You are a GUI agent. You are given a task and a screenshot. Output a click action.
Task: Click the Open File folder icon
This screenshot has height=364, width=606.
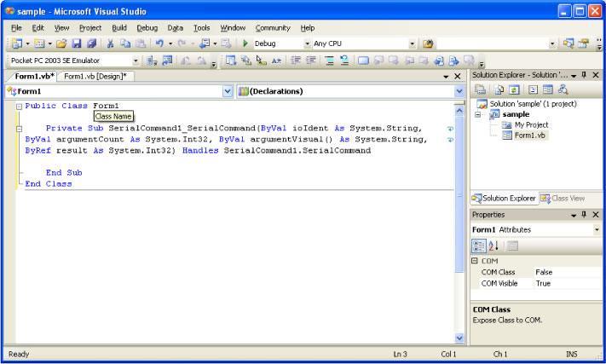pyautogui.click(x=61, y=43)
